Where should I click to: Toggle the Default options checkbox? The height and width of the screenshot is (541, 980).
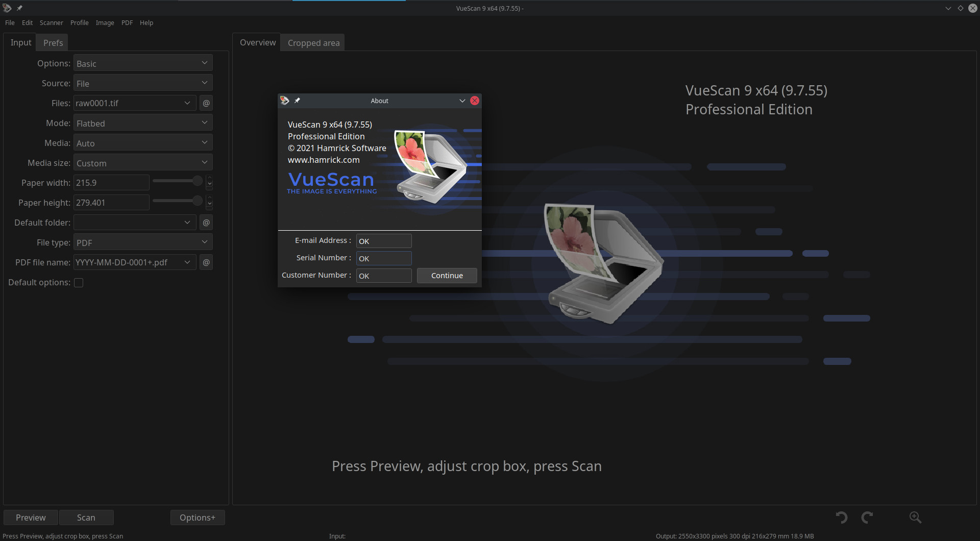(79, 283)
